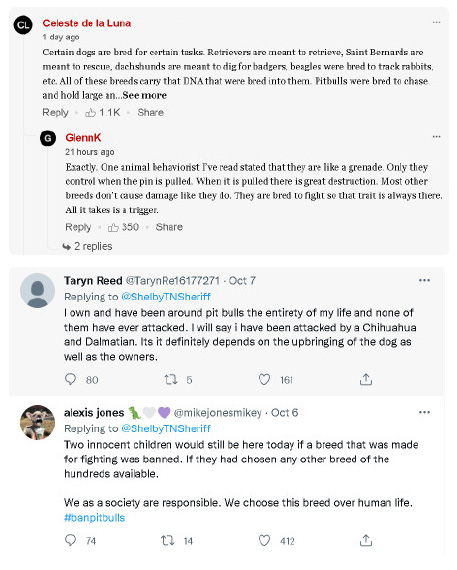
Task: Heart Taryn Reed's tweet
Action: [x=264, y=380]
